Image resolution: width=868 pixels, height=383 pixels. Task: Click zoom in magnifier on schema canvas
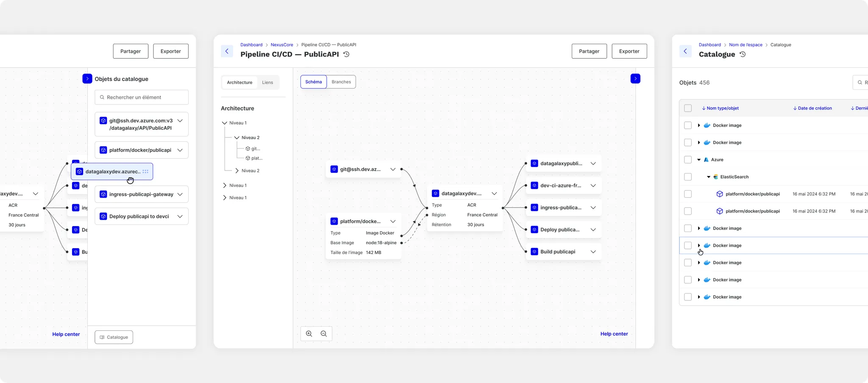309,334
